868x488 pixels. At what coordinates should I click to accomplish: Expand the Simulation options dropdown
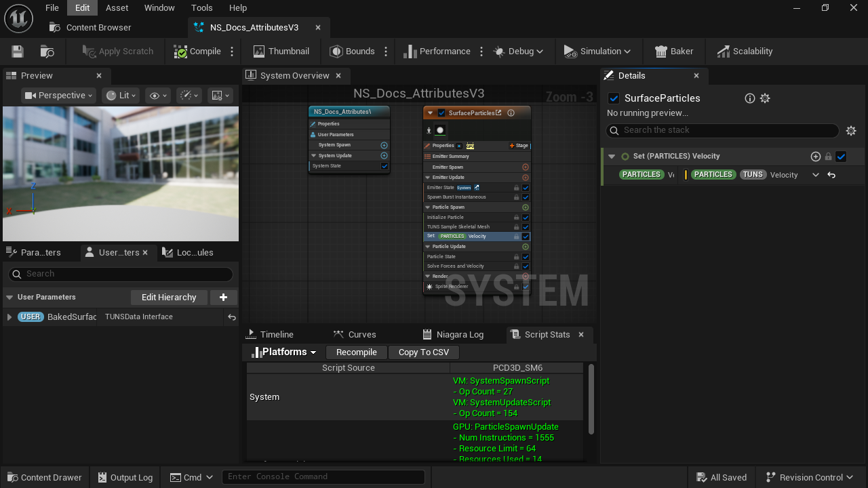(597, 52)
